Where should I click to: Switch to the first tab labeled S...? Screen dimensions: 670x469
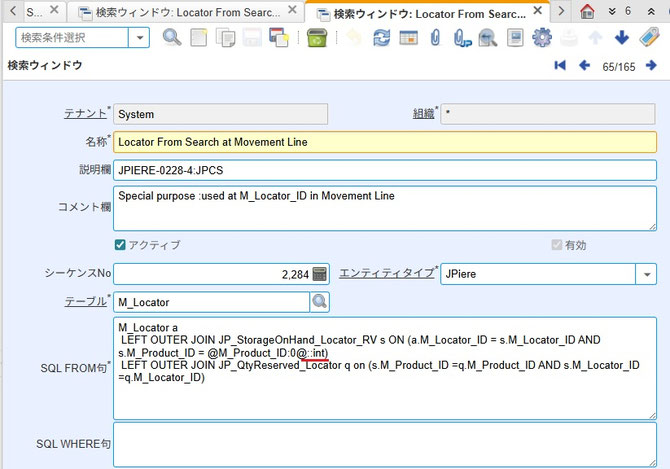(34, 12)
